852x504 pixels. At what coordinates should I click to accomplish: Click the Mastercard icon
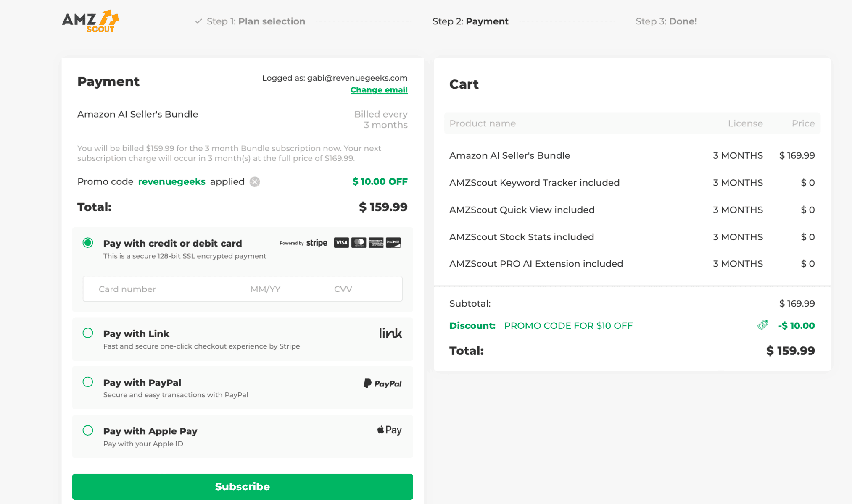tap(359, 243)
